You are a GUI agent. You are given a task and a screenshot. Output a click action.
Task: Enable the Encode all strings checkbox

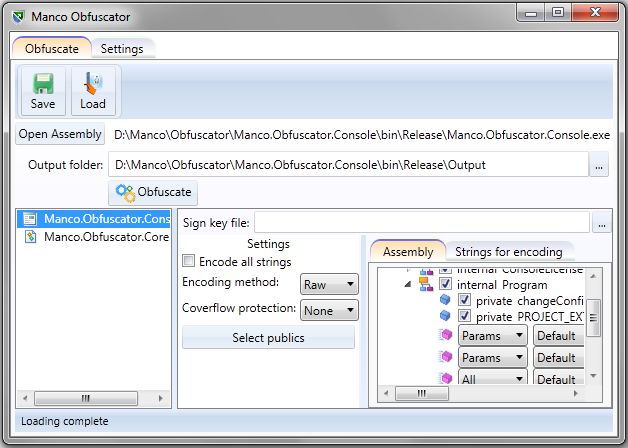pyautogui.click(x=189, y=262)
